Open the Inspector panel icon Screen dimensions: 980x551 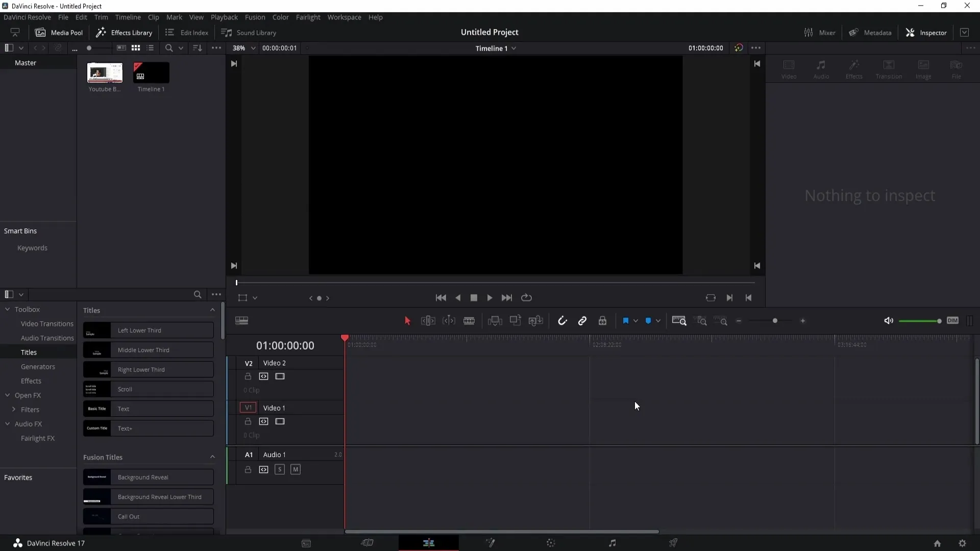[x=911, y=32]
